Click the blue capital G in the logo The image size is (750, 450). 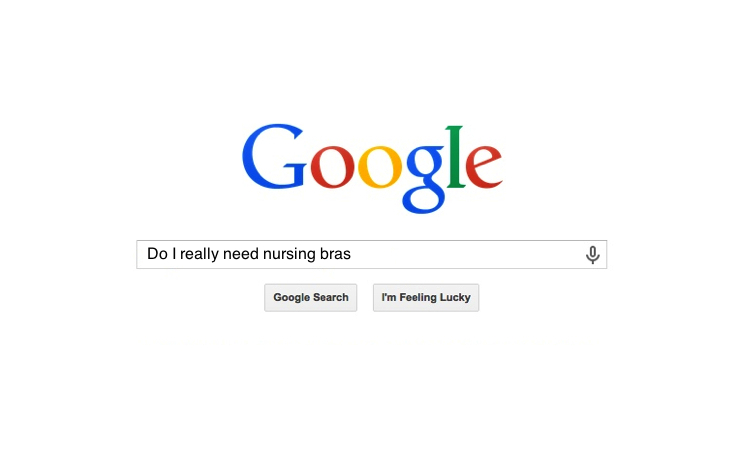274,156
